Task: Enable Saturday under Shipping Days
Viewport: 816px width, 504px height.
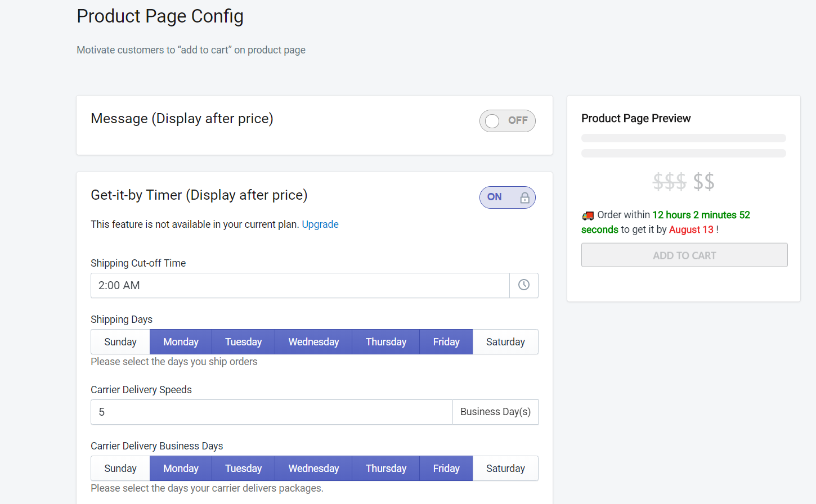Action: pyautogui.click(x=505, y=342)
